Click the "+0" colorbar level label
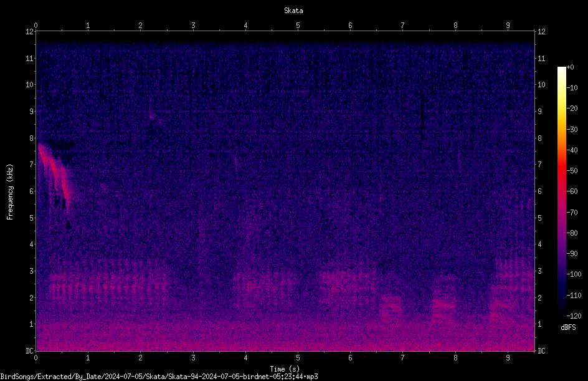This screenshot has height=381, width=588. 570,67
